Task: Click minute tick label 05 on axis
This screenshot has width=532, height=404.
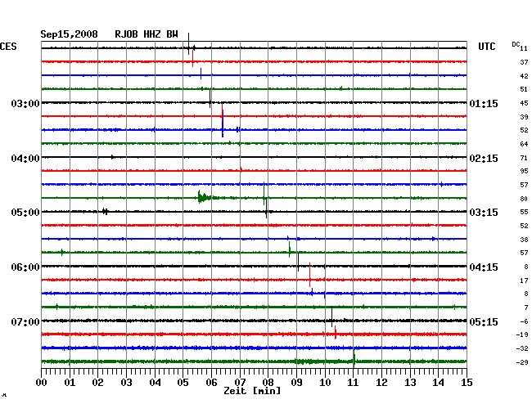Action: pyautogui.click(x=183, y=383)
